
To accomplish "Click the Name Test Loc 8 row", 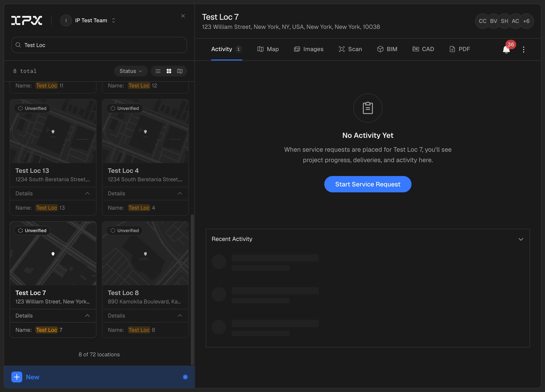I will coord(145,330).
